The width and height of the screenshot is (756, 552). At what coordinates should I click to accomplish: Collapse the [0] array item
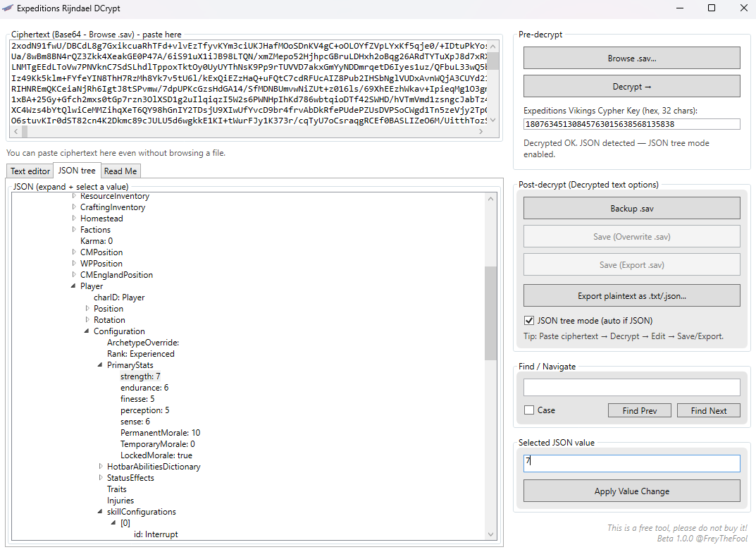pyautogui.click(x=113, y=522)
